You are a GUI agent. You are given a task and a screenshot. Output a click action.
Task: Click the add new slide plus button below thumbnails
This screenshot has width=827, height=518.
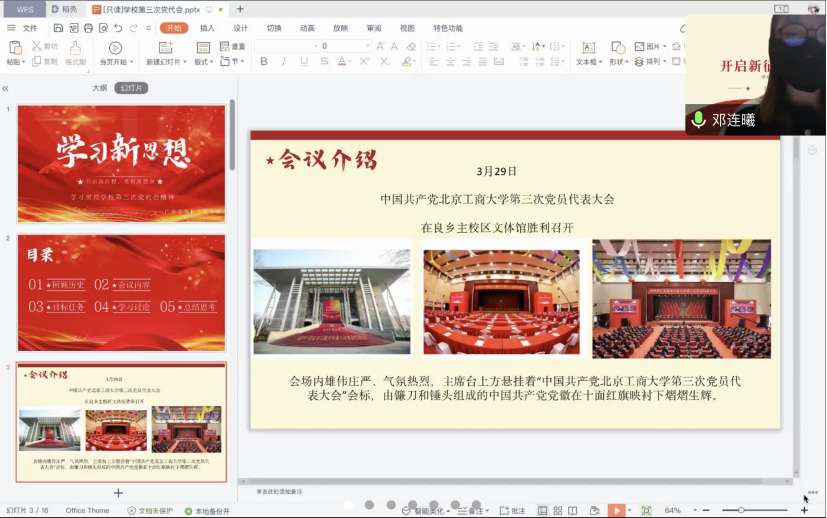click(x=118, y=493)
